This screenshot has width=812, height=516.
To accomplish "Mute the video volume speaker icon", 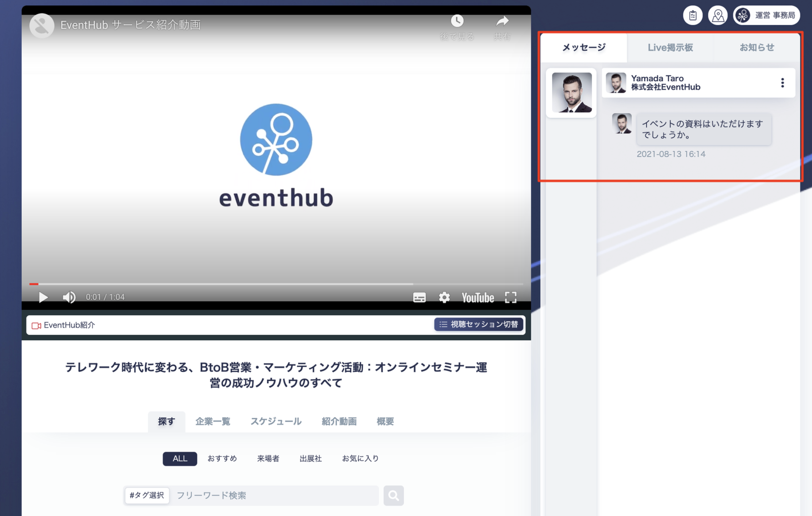I will 69,297.
